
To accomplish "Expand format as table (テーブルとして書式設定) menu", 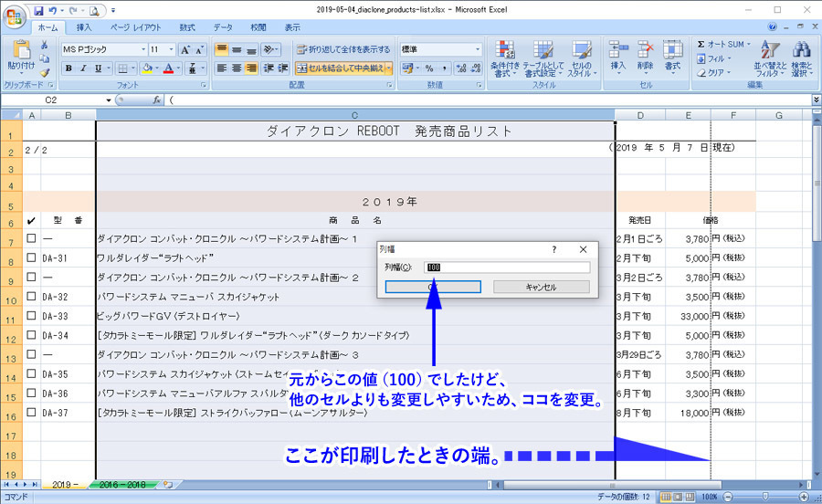I will 543,59.
